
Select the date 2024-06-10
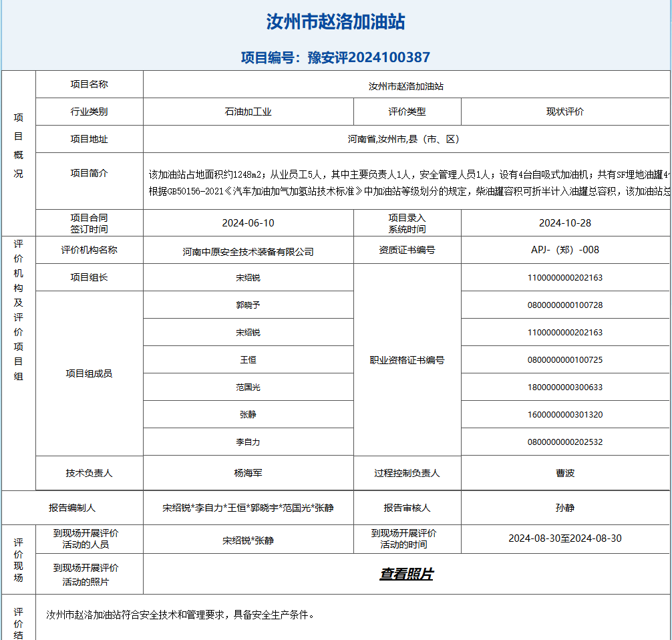point(248,223)
